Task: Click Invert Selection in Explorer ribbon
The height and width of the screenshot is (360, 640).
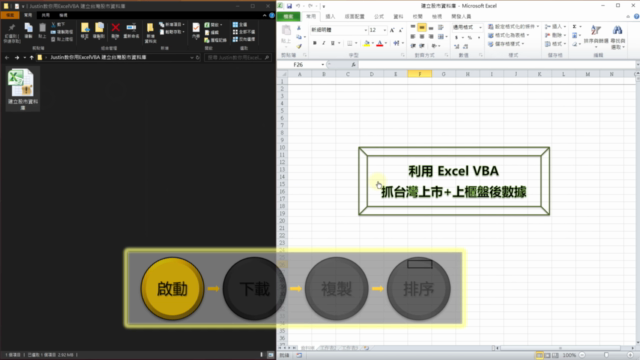Action: pyautogui.click(x=244, y=39)
